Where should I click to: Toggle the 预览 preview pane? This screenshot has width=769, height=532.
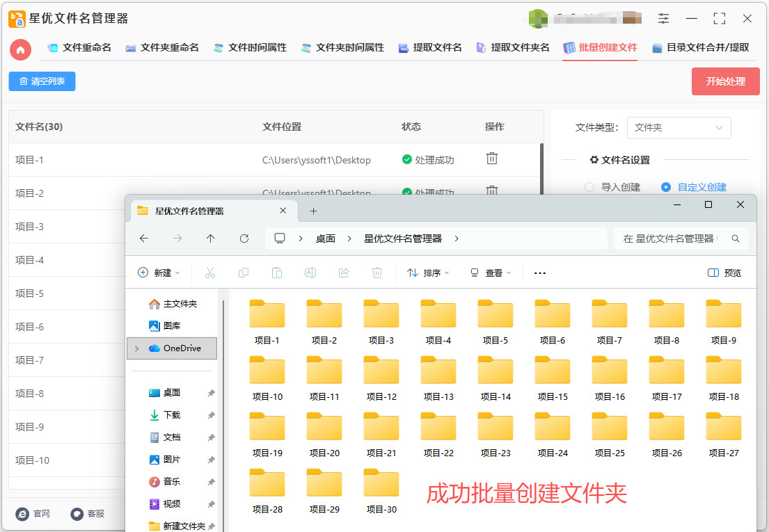[724, 273]
